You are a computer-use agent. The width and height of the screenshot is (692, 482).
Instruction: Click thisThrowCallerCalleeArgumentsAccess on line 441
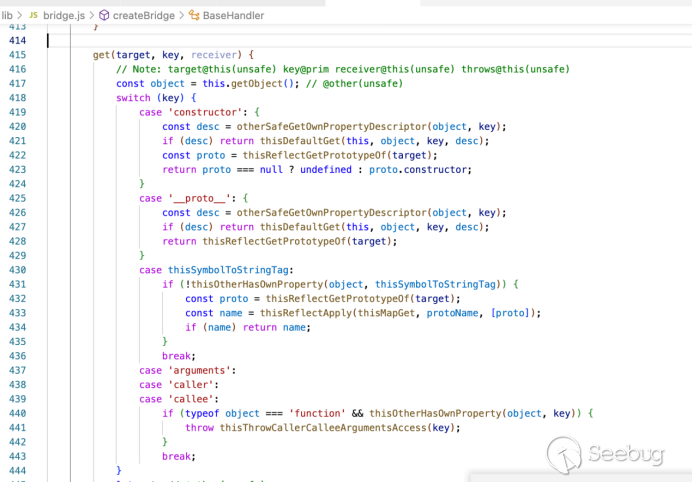(x=323, y=428)
